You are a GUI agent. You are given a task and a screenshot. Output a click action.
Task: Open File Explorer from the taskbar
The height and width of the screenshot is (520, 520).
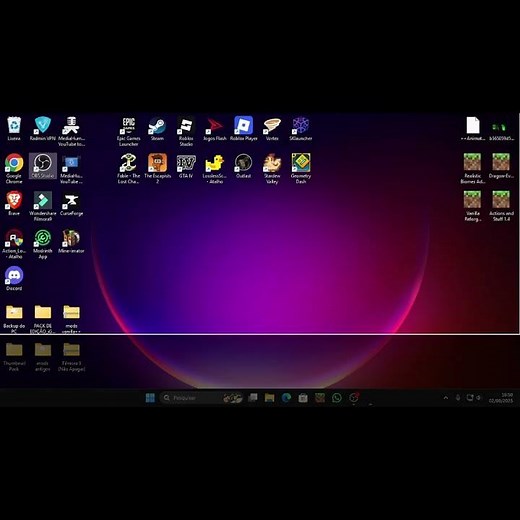269,398
